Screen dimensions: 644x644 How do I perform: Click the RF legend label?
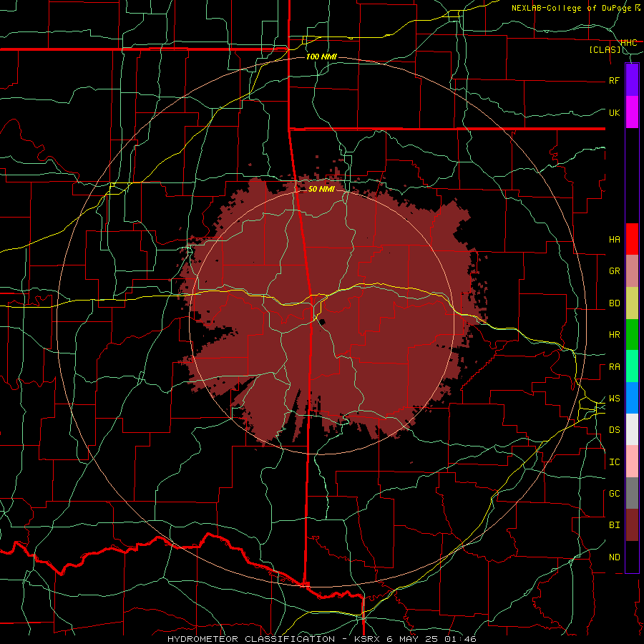614,80
